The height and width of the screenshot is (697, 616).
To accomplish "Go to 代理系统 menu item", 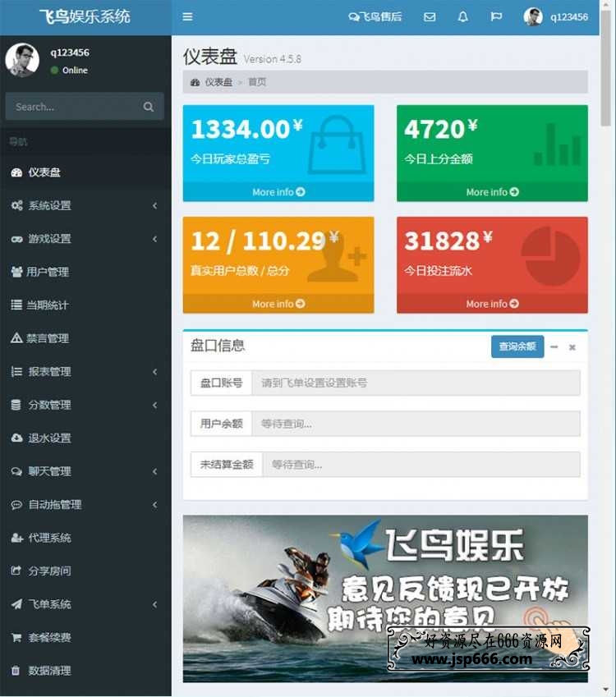I will [49, 538].
